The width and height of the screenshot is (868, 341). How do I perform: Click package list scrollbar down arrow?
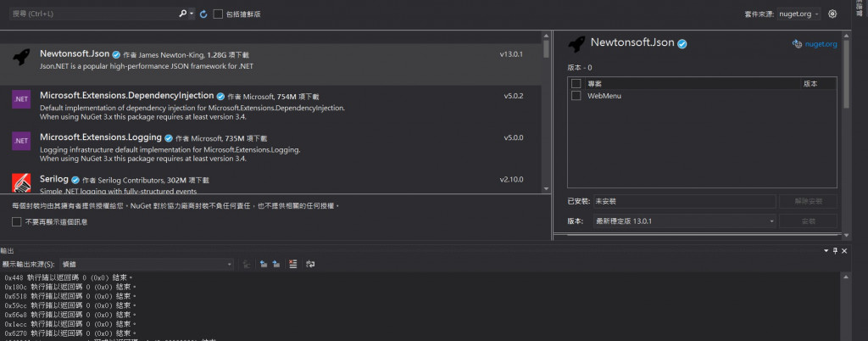pyautogui.click(x=547, y=189)
